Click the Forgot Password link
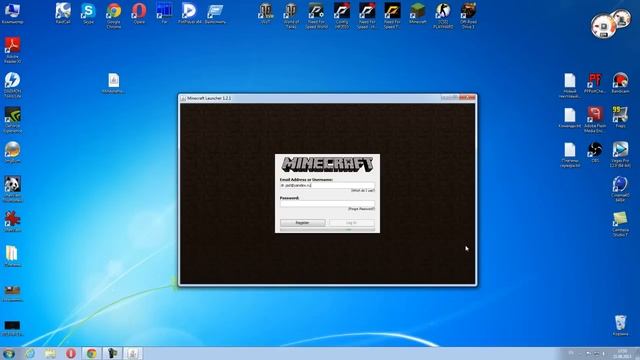This screenshot has width=640, height=360. coord(361,209)
